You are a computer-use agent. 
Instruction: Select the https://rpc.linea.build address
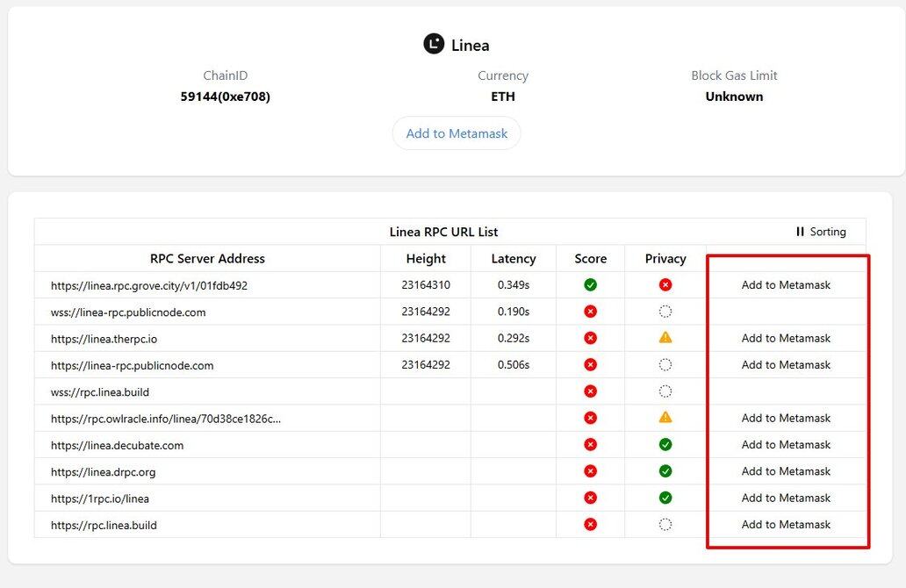(x=104, y=525)
